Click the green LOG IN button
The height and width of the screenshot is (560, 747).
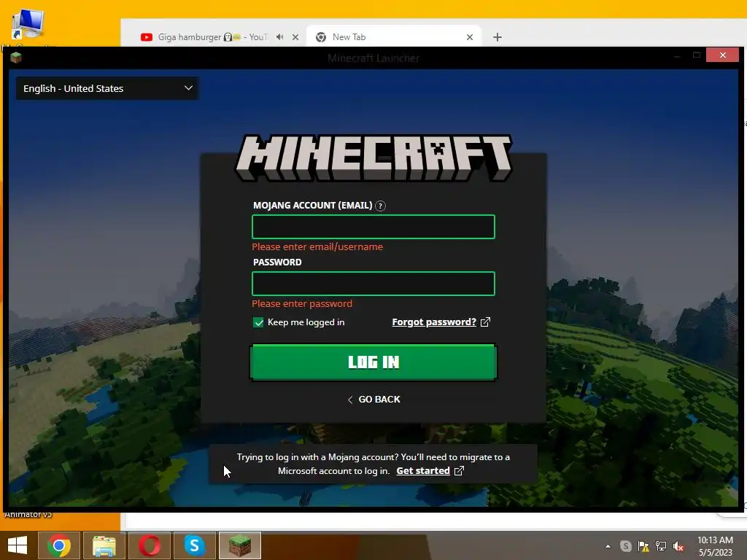(x=373, y=362)
